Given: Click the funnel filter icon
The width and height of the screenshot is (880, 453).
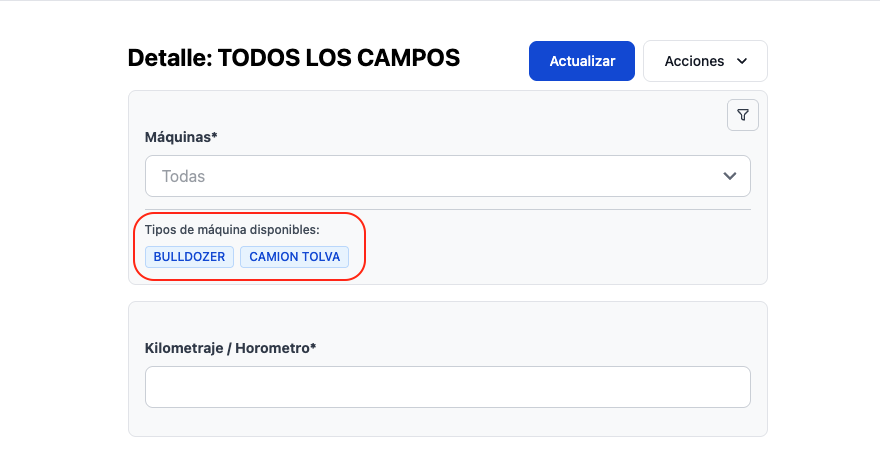Looking at the screenshot, I should coord(742,115).
